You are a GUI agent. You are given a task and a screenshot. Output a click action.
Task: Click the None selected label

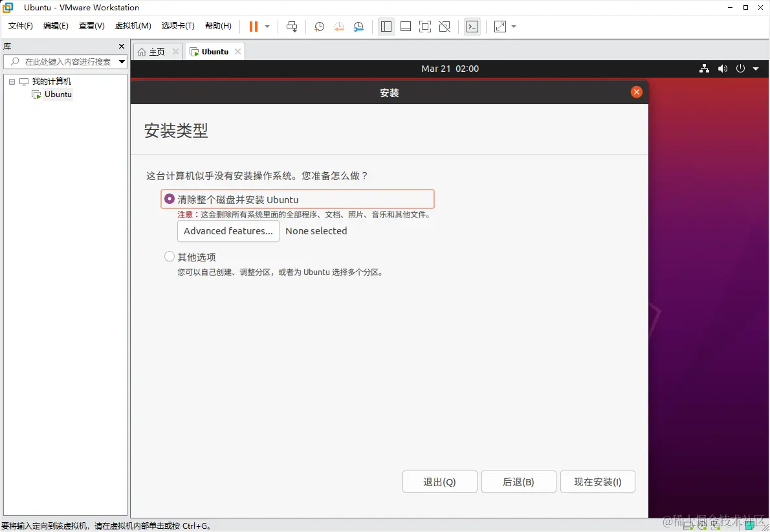tap(316, 231)
